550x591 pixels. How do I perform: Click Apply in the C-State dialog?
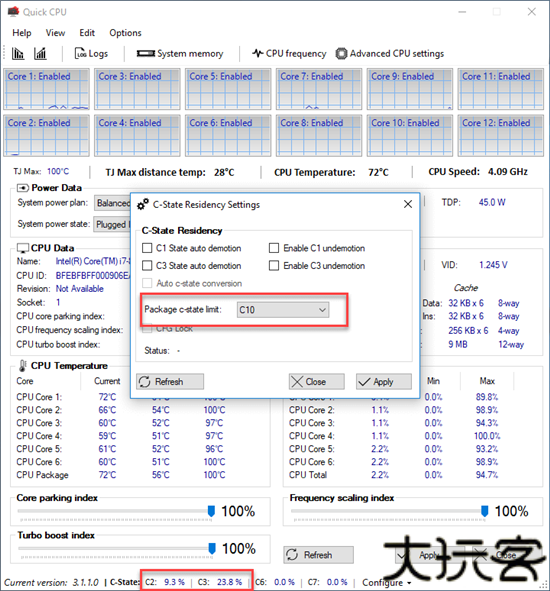tap(384, 381)
